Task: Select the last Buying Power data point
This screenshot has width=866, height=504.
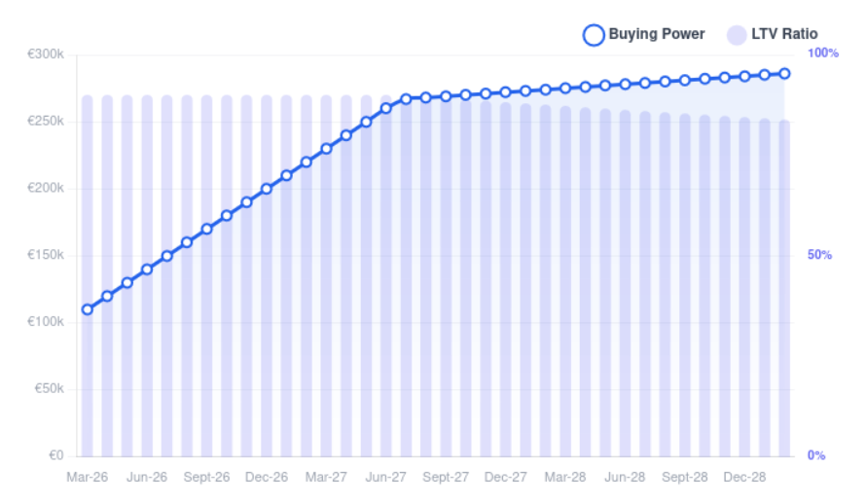Action: point(784,73)
